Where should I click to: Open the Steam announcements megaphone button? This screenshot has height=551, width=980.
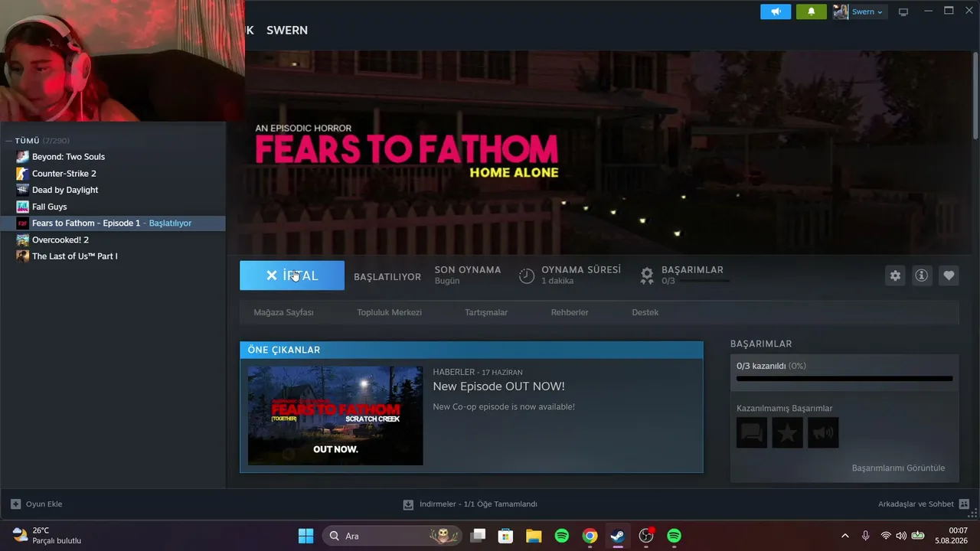(x=776, y=11)
